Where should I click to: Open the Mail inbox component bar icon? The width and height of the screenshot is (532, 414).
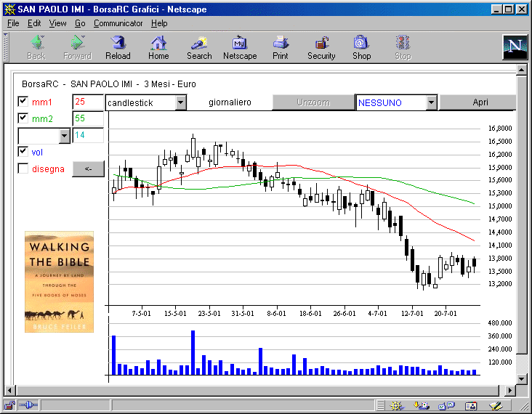coord(421,405)
